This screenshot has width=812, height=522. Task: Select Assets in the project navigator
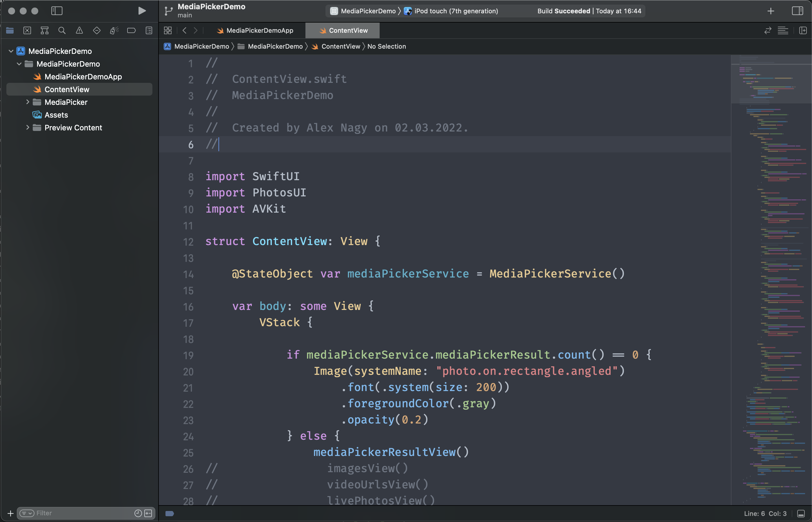pyautogui.click(x=56, y=115)
